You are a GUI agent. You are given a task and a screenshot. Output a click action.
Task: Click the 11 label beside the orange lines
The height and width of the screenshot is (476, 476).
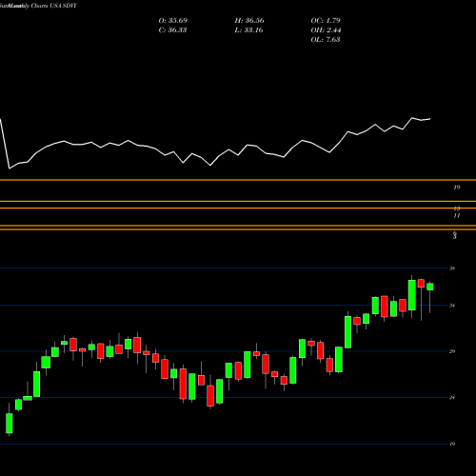tap(457, 216)
